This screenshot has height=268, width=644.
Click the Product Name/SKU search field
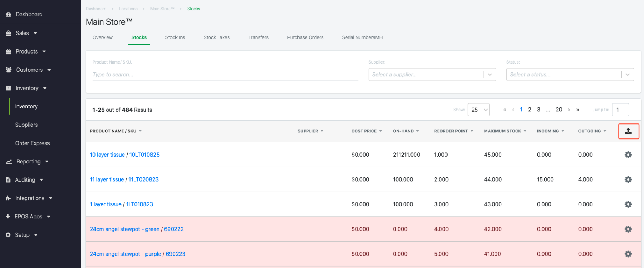225,75
